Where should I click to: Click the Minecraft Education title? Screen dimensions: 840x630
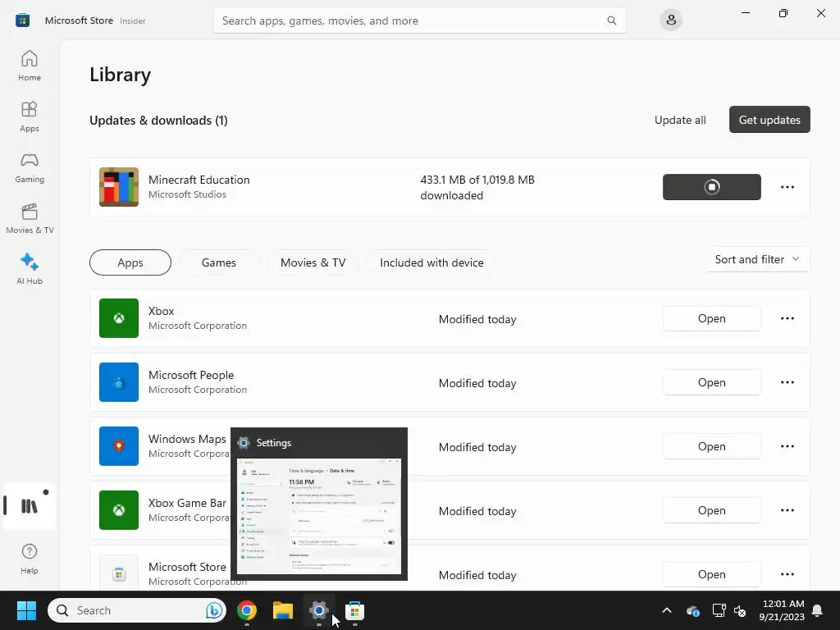[x=199, y=180]
